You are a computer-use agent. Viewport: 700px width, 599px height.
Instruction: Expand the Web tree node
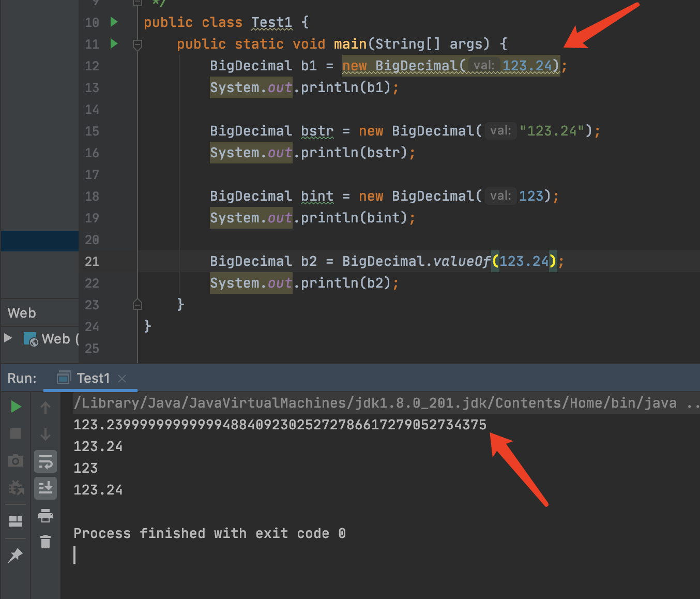(x=8, y=338)
